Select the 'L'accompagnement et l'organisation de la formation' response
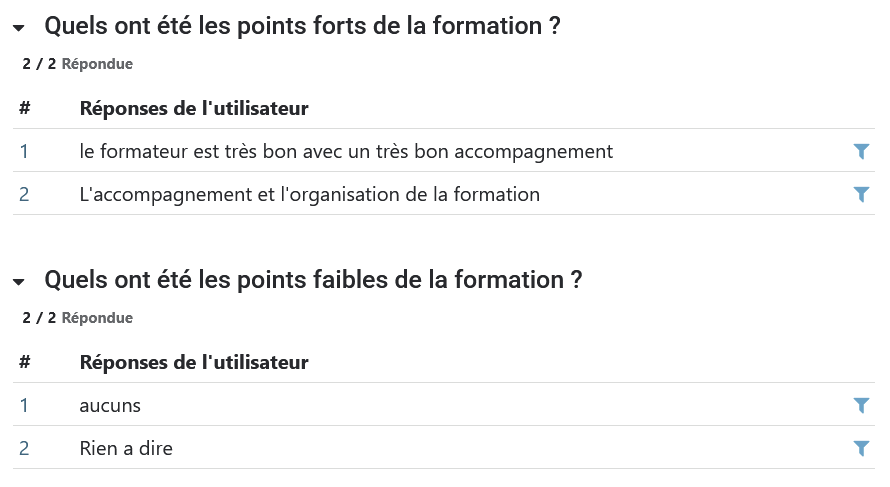The width and height of the screenshot is (890, 487). point(309,195)
